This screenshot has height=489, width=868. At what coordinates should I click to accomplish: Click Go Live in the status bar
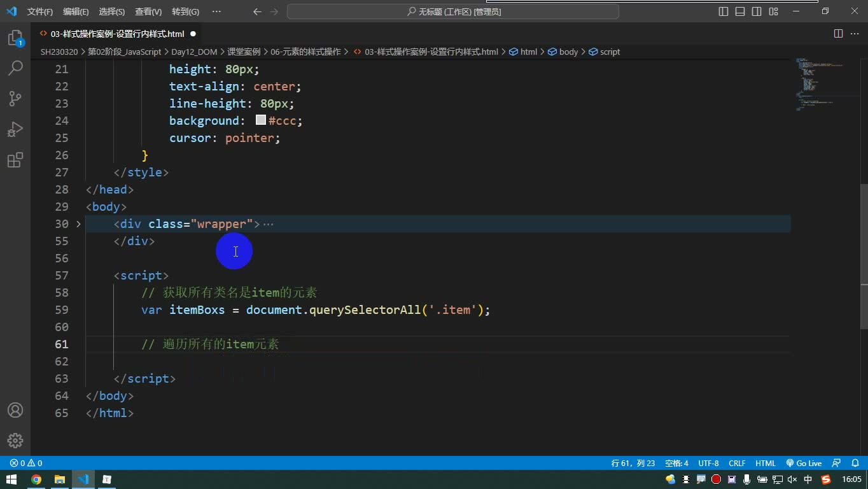click(x=804, y=464)
